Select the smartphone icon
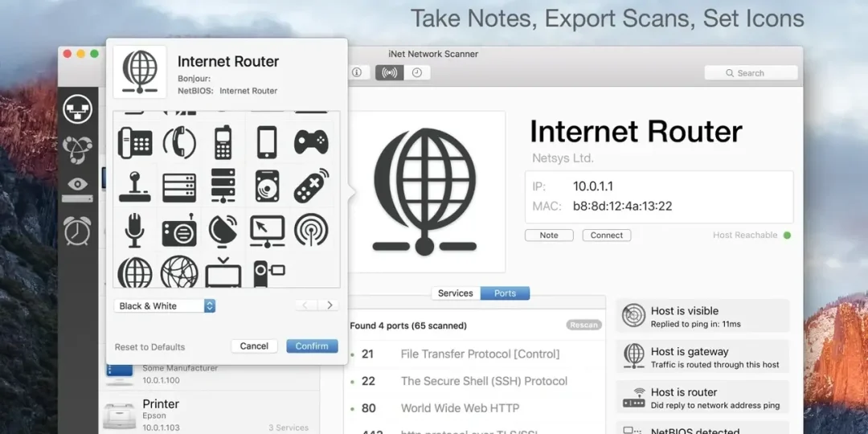The image size is (868, 434). [x=267, y=143]
